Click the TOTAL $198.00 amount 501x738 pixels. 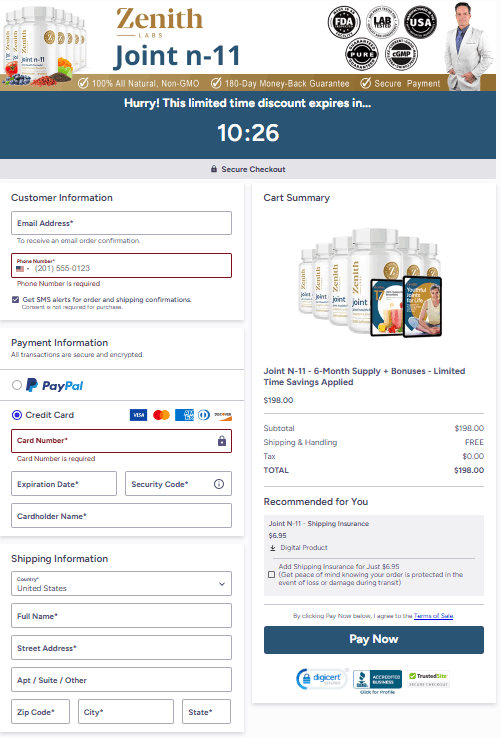pos(469,470)
